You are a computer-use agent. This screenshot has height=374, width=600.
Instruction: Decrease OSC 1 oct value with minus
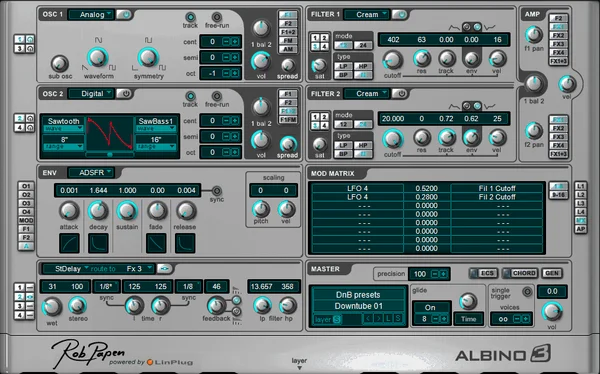pyautogui.click(x=227, y=73)
